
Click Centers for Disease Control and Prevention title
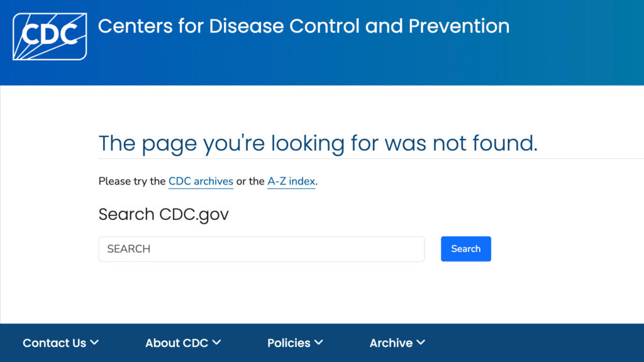point(304,26)
